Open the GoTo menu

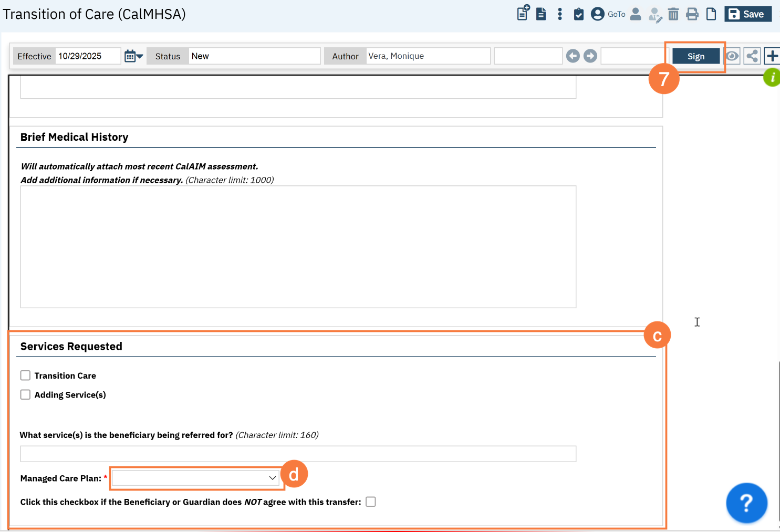coord(609,14)
